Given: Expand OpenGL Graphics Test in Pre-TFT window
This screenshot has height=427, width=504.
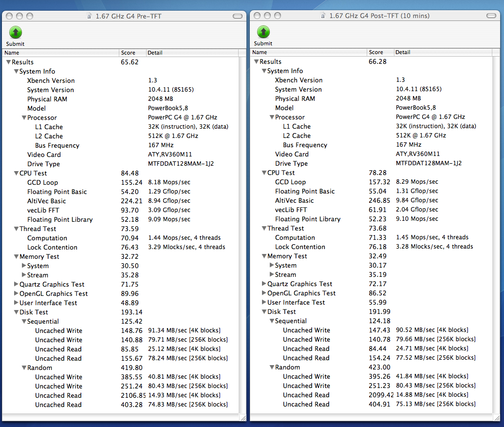Looking at the screenshot, I should click(x=16, y=293).
